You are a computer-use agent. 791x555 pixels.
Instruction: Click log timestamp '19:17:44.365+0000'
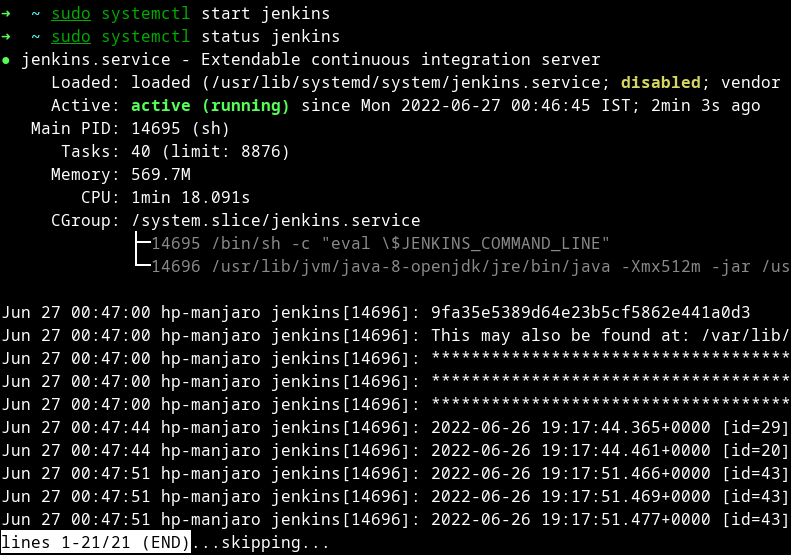tap(626, 428)
